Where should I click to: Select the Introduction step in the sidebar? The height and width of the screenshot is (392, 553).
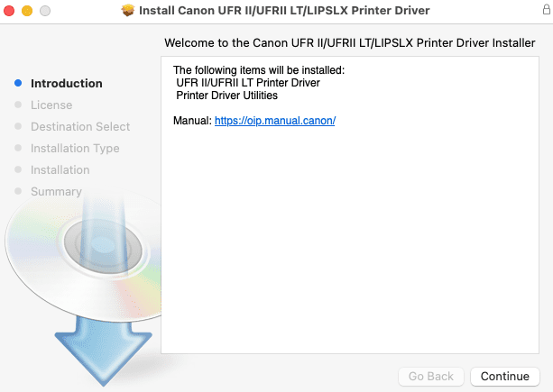coord(67,83)
